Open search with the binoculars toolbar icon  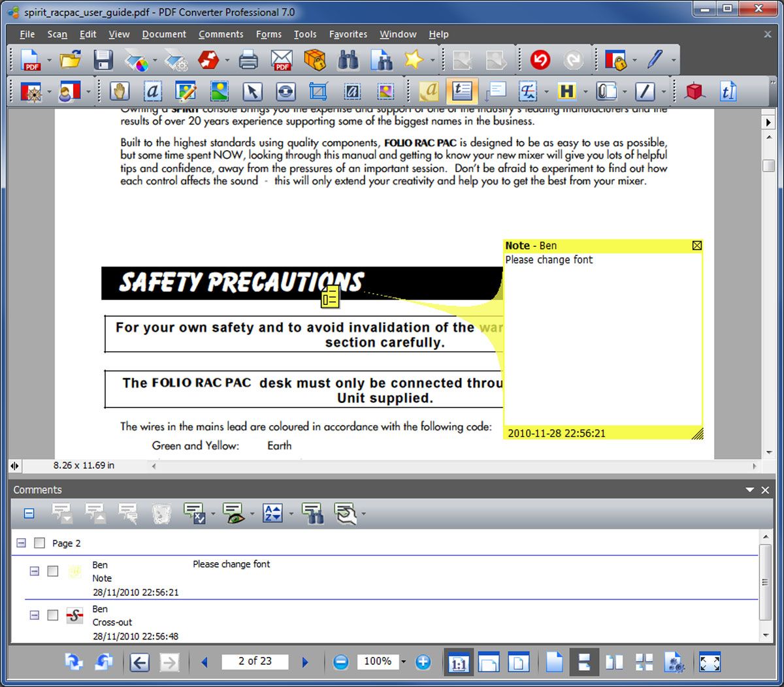[348, 60]
